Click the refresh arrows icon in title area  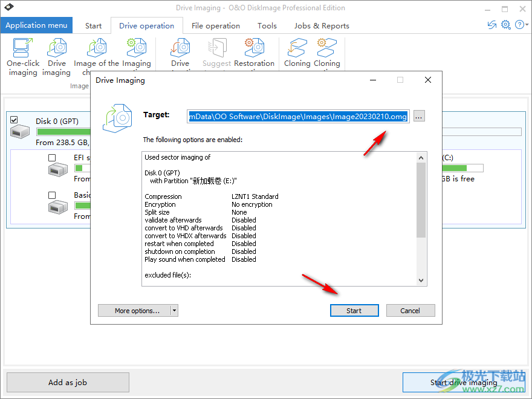pos(491,25)
